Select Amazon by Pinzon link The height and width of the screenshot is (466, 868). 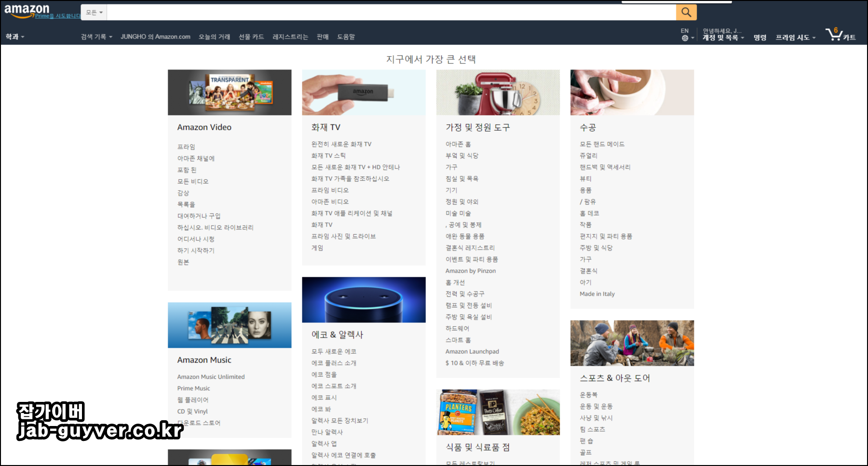pos(471,271)
